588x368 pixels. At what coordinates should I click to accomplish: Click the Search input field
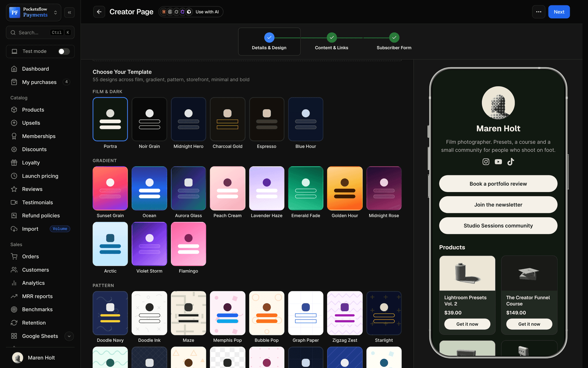click(40, 32)
